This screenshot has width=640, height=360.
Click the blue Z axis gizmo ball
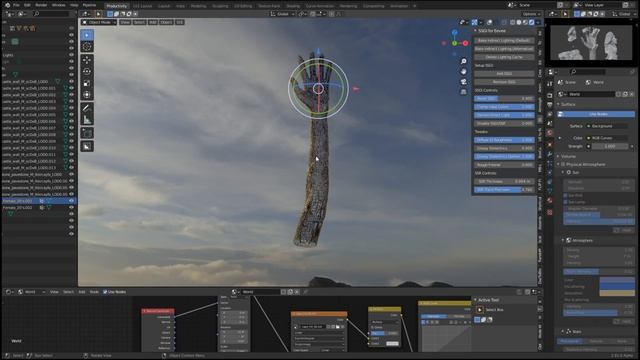[455, 32]
